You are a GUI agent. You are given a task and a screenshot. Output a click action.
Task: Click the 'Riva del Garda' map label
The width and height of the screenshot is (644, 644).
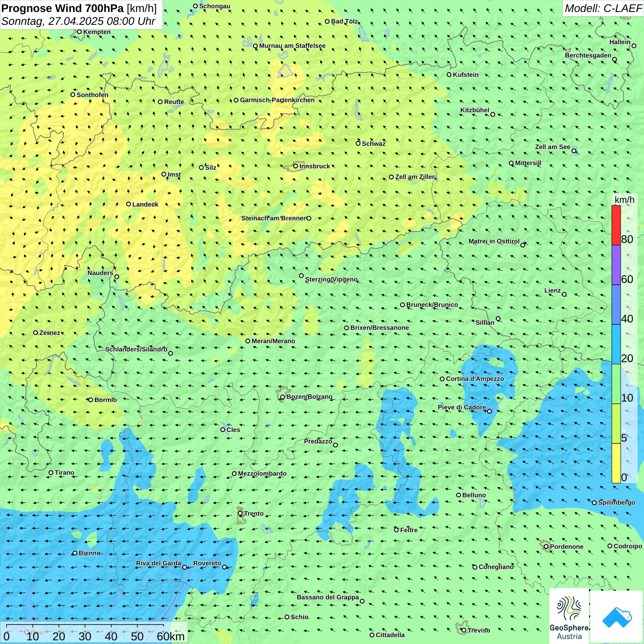158,563
